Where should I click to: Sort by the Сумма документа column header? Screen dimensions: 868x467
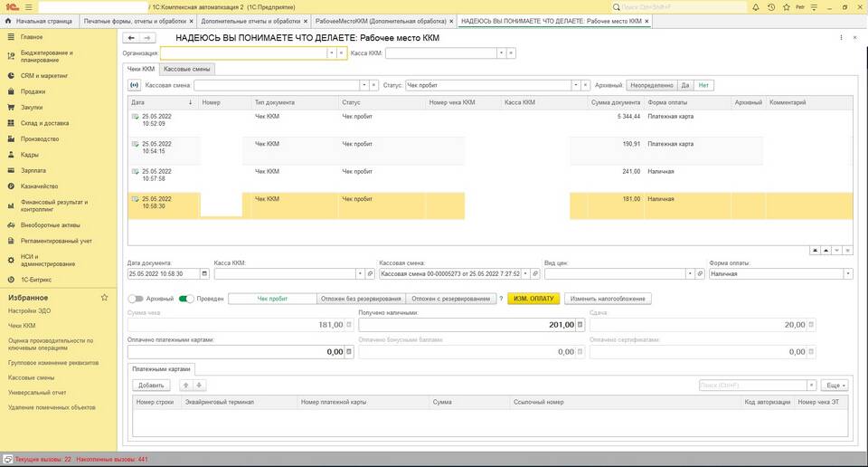[616, 102]
